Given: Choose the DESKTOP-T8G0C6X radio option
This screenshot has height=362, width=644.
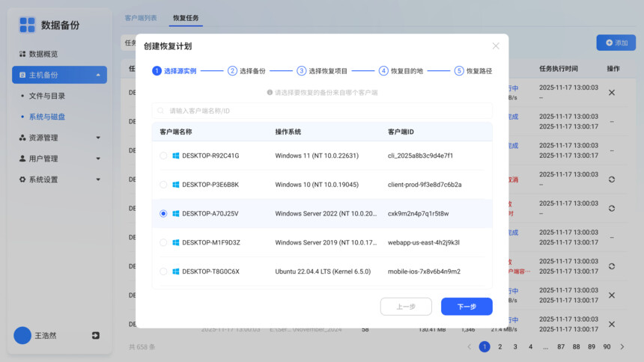Looking at the screenshot, I should [163, 271].
